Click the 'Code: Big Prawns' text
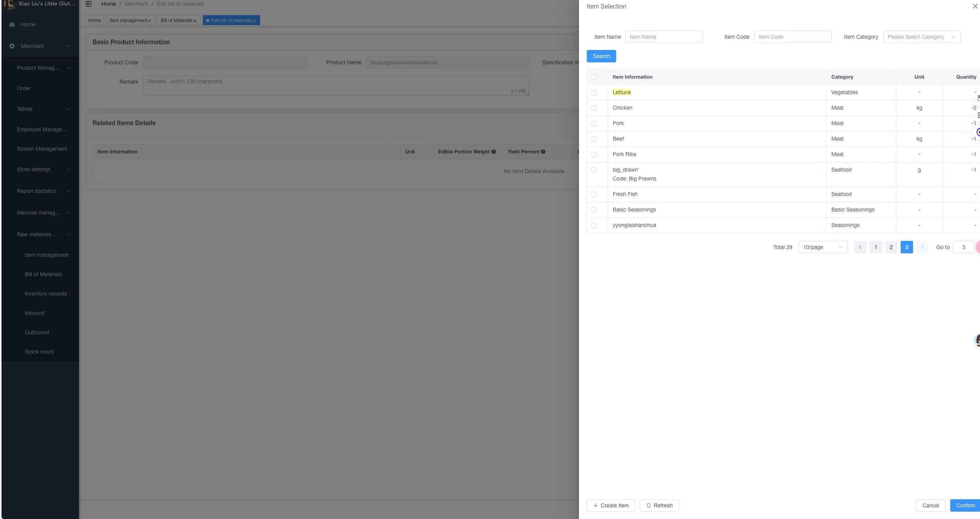This screenshot has width=980, height=519. tap(634, 179)
